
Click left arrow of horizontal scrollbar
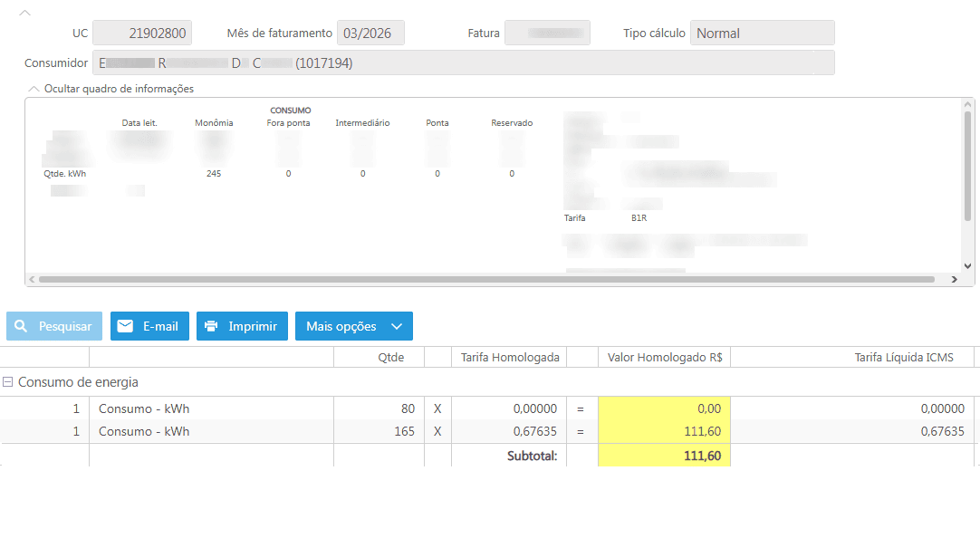pyautogui.click(x=32, y=280)
